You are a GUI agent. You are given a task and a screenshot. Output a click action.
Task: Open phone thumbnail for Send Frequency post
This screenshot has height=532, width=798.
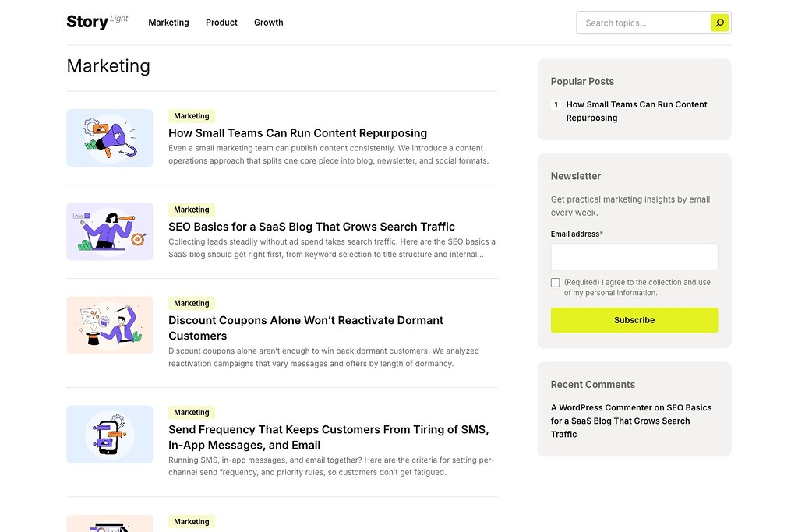109,435
